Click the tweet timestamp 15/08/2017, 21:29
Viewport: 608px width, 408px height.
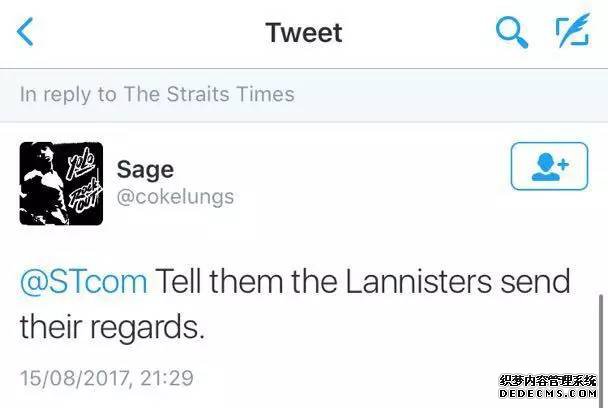pyautogui.click(x=107, y=378)
